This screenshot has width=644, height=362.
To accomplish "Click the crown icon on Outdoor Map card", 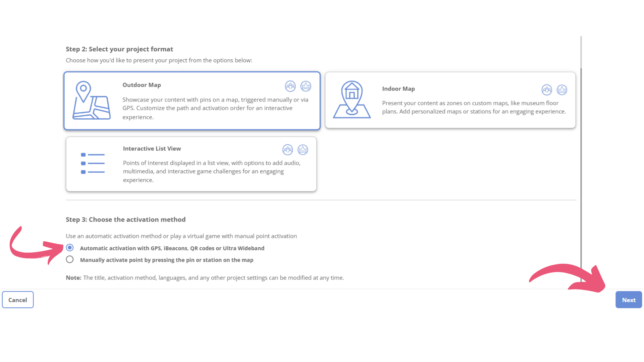I will pos(306,86).
